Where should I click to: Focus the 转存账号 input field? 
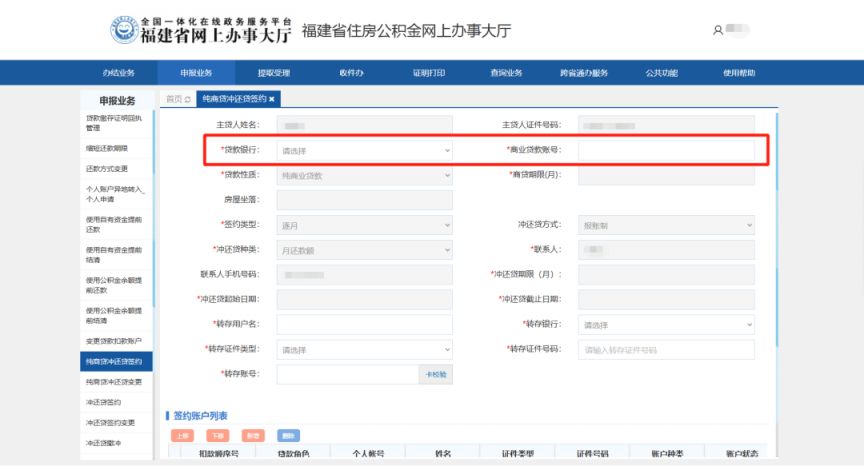pos(348,375)
